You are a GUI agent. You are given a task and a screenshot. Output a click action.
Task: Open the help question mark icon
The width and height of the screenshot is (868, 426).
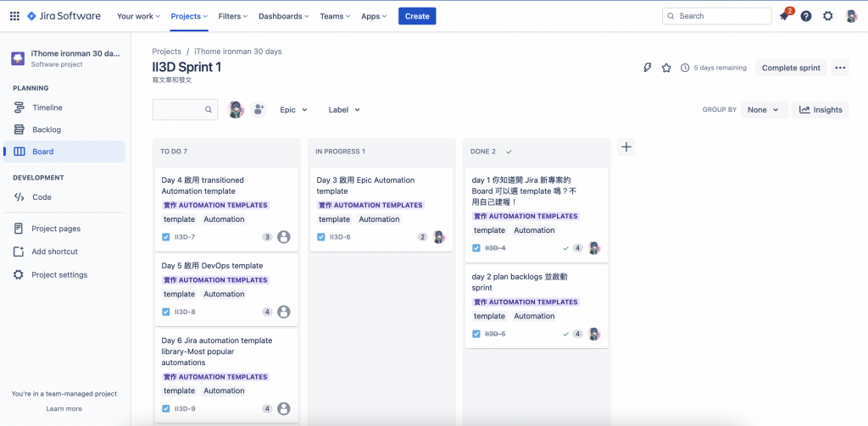coord(806,16)
